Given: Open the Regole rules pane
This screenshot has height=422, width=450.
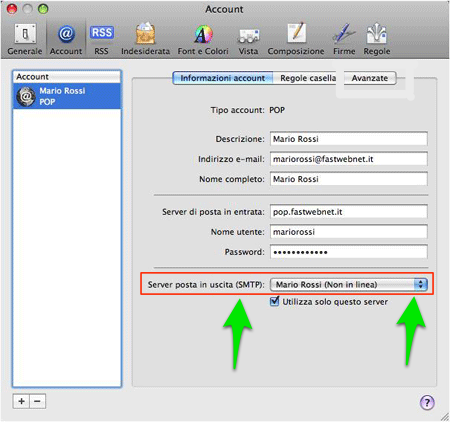Looking at the screenshot, I should 377,39.
